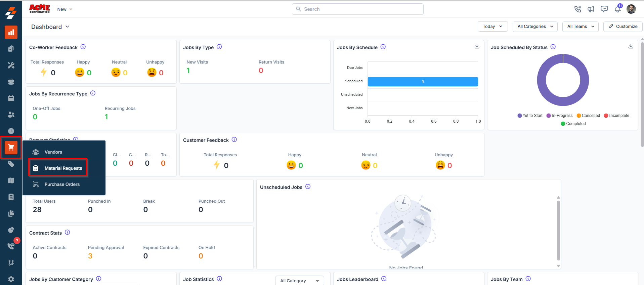
Task: Click Pending Approval value 3
Action: [x=90, y=256]
